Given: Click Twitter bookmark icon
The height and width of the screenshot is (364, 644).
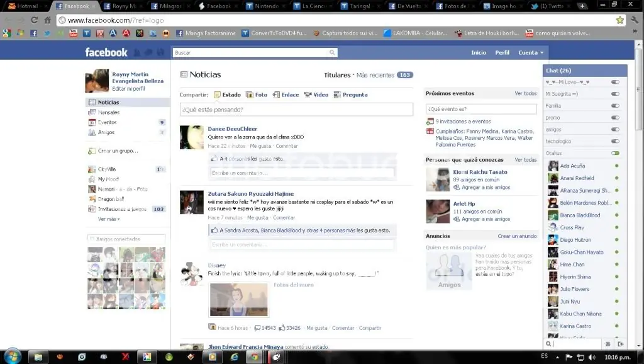Looking at the screenshot, I should (x=47, y=33).
